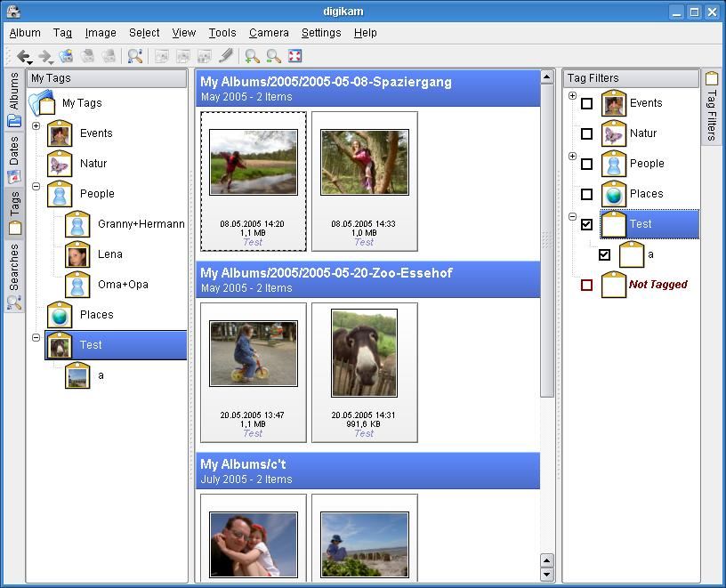This screenshot has height=588, width=726.
Task: Expand People in Tag Filters
Action: (x=572, y=156)
